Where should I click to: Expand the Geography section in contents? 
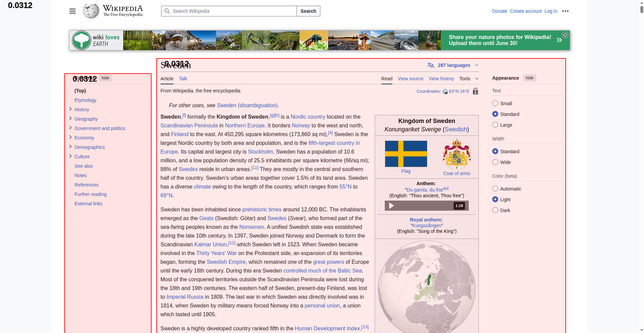(71, 119)
